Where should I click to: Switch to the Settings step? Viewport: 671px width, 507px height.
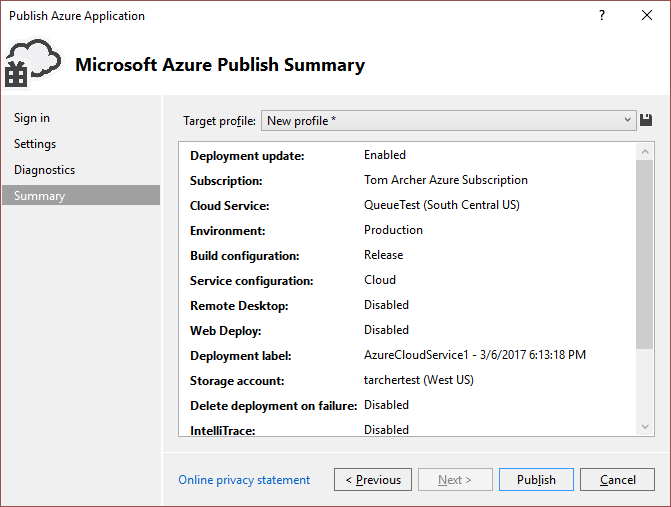pyautogui.click(x=35, y=144)
